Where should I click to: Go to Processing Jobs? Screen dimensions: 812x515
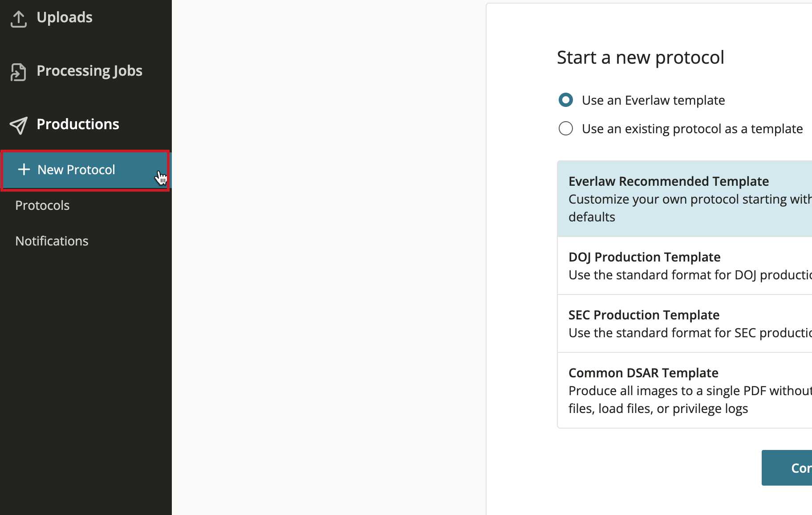click(89, 71)
